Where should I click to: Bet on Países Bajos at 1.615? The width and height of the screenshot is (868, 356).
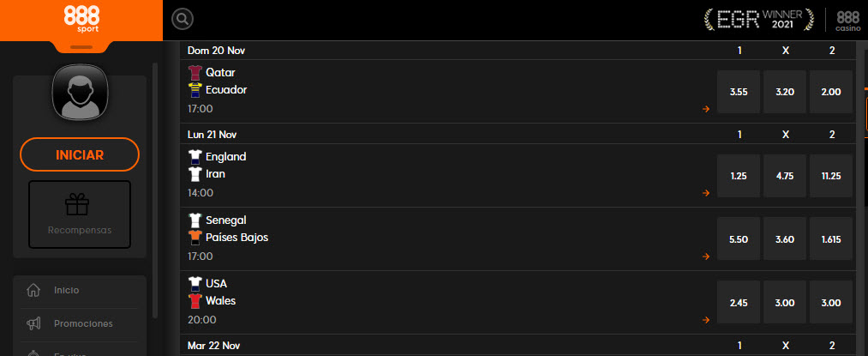click(x=831, y=239)
